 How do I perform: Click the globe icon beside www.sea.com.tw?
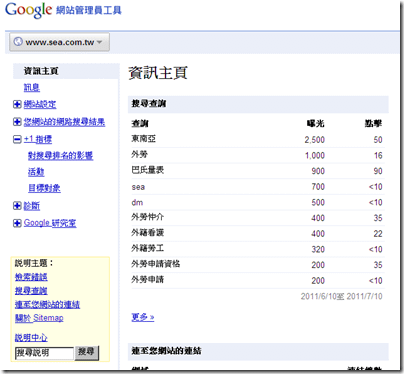18,42
